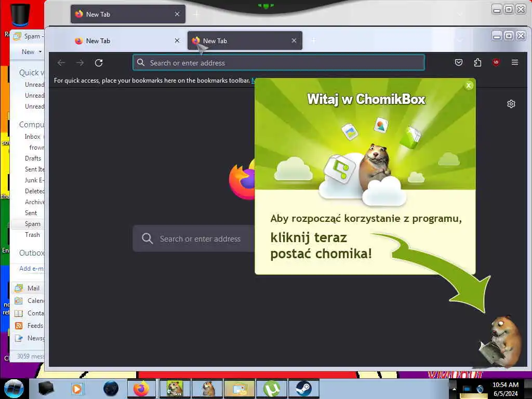The image size is (532, 399).
Task: Close the ChomikBox welcome popup
Action: pyautogui.click(x=469, y=86)
